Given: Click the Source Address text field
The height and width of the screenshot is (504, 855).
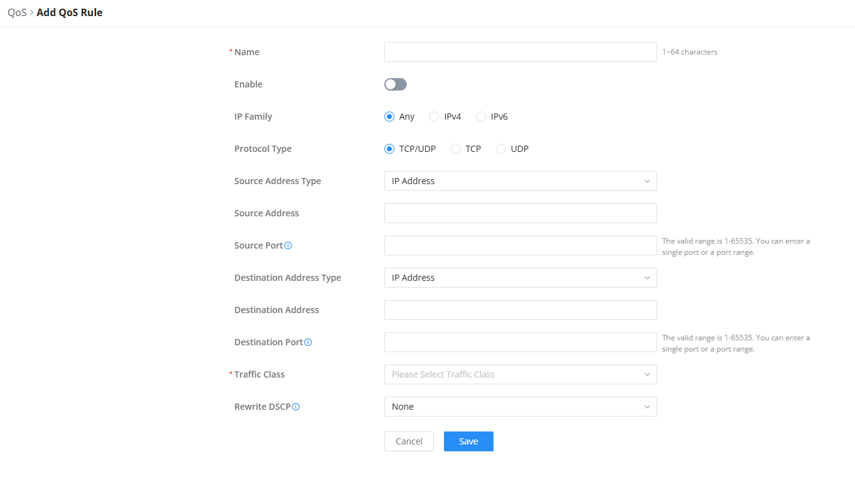Looking at the screenshot, I should pyautogui.click(x=520, y=213).
